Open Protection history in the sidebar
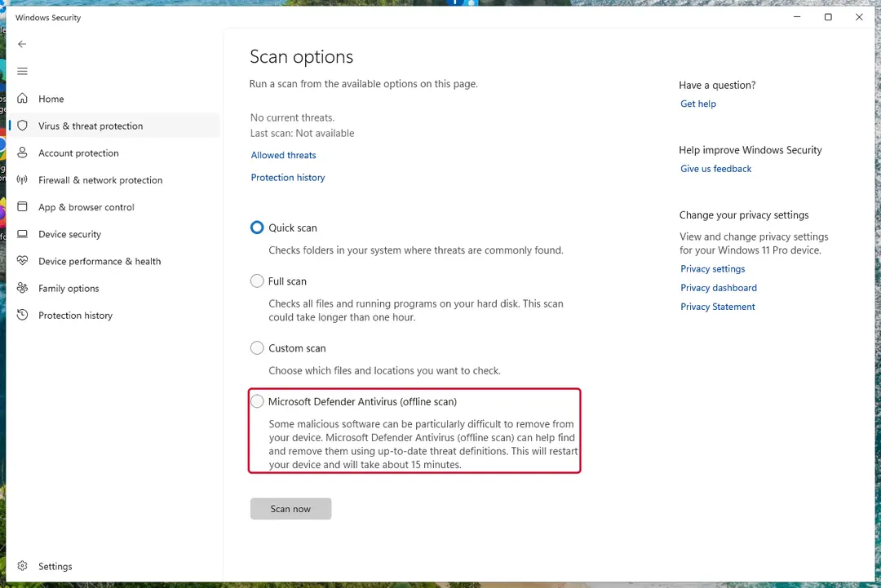This screenshot has width=881, height=588. tap(115, 315)
